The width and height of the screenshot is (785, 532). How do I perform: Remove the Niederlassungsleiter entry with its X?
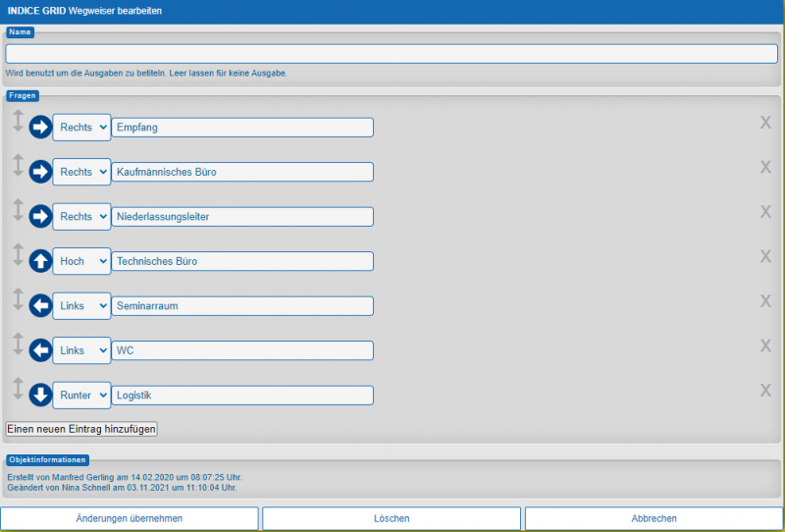(765, 211)
